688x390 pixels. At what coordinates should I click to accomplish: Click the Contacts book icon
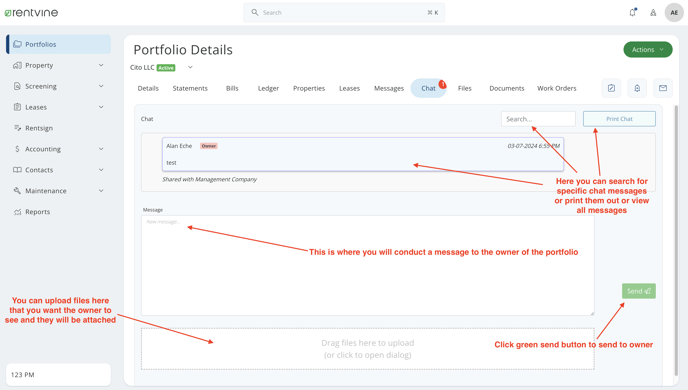pyautogui.click(x=17, y=170)
